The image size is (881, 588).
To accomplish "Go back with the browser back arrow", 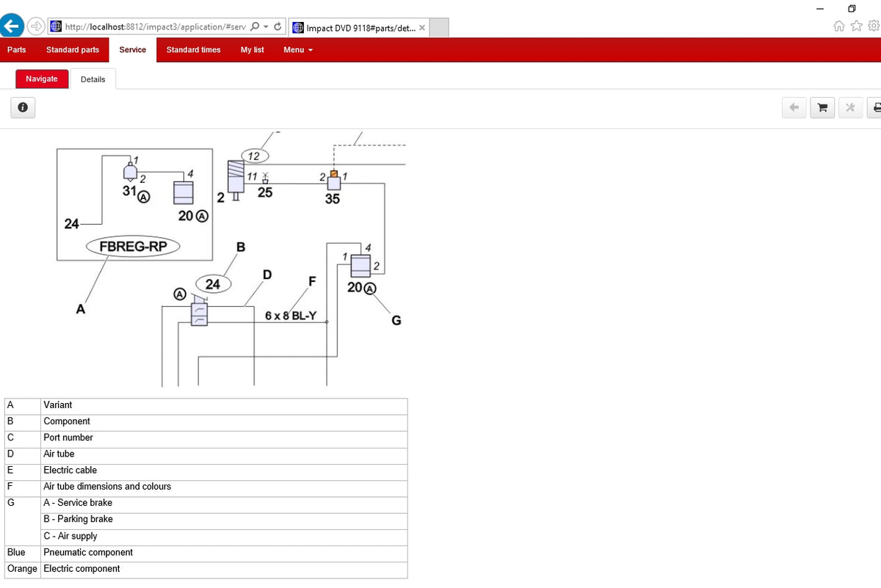I will [11, 26].
